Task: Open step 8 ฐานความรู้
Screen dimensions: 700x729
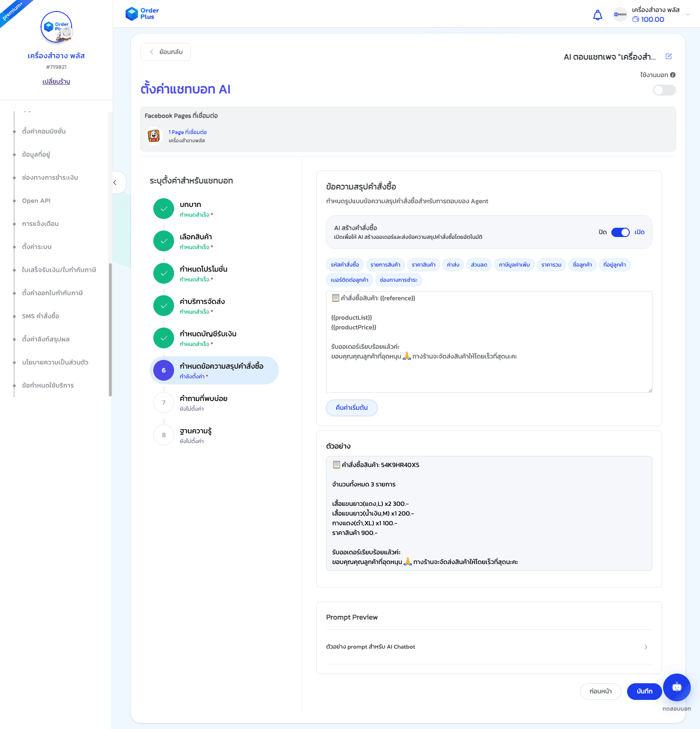Action: (x=214, y=435)
